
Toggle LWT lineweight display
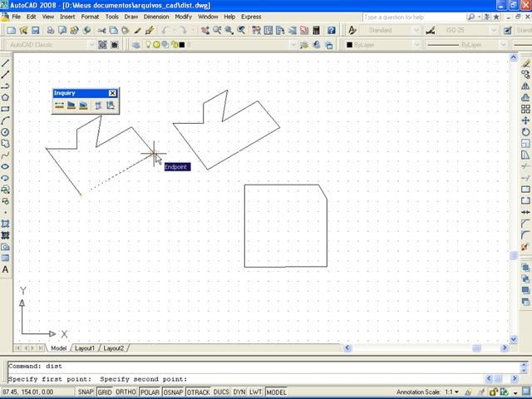[255, 392]
